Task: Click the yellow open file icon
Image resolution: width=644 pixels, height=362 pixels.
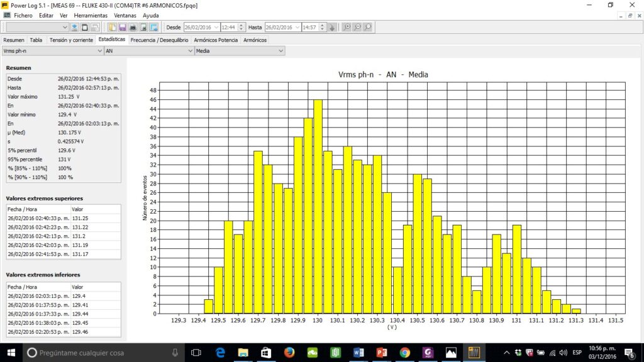Action: 112,27
